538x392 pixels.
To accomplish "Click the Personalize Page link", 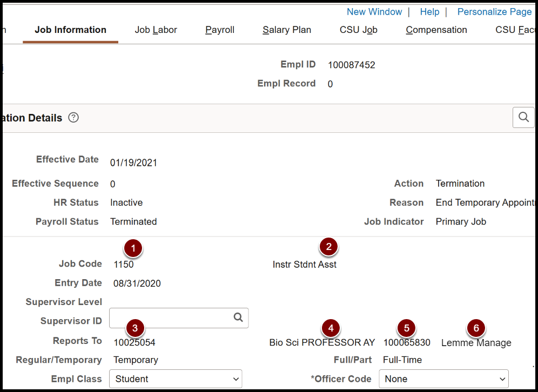I will click(494, 12).
